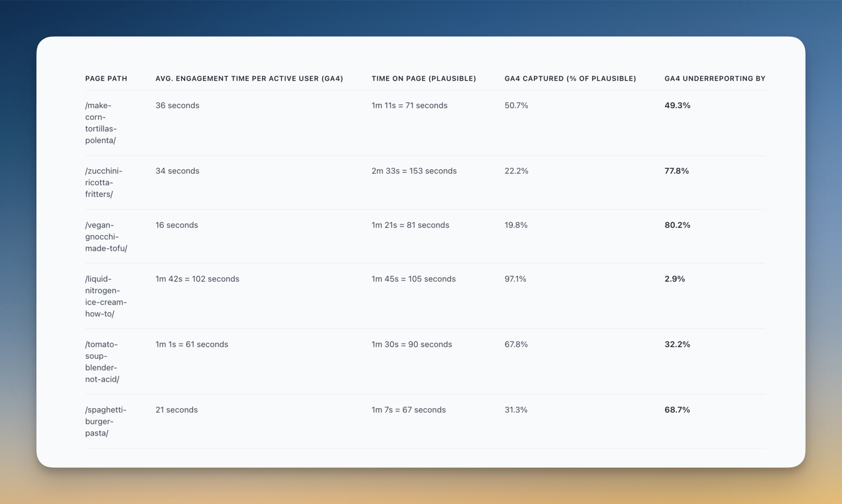Open the /spaghetti-burger-pasta/ page path

point(105,421)
